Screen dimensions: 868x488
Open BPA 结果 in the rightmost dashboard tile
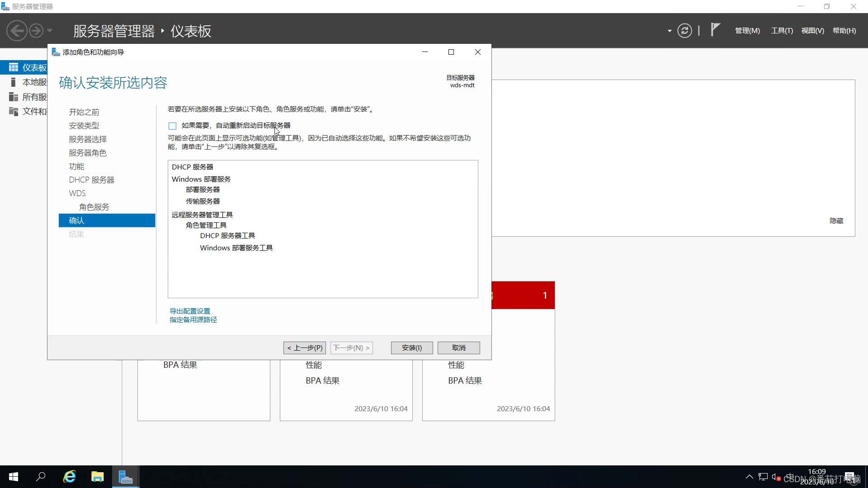tap(465, 381)
